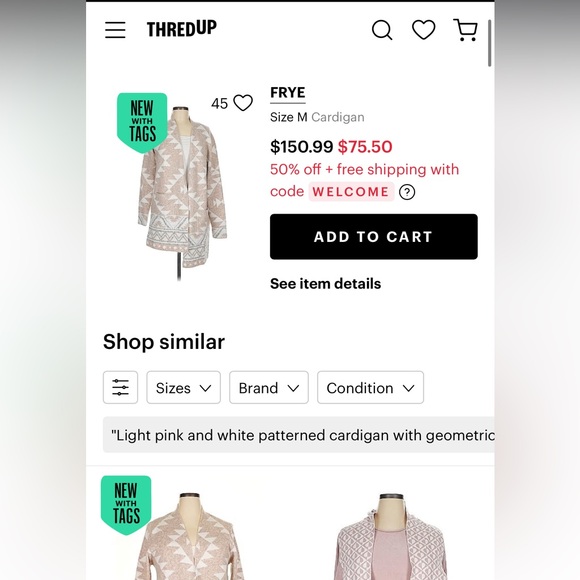Open all filters sliders icon

click(120, 387)
